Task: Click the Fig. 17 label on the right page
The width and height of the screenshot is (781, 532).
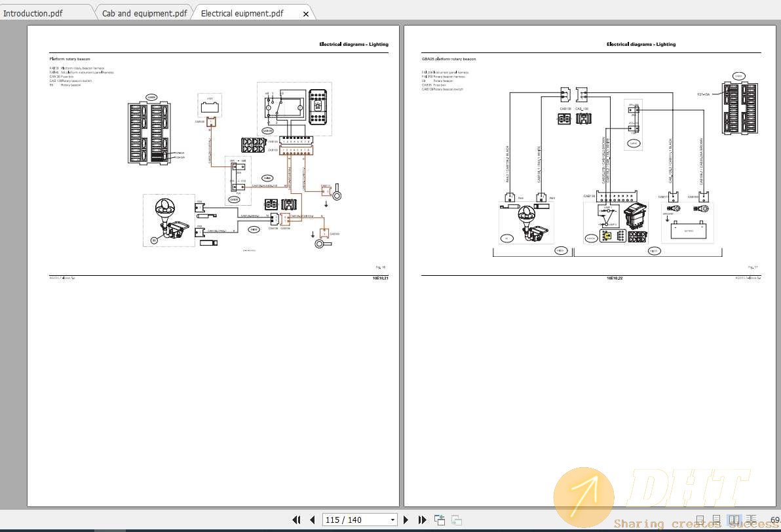Action: click(x=753, y=267)
